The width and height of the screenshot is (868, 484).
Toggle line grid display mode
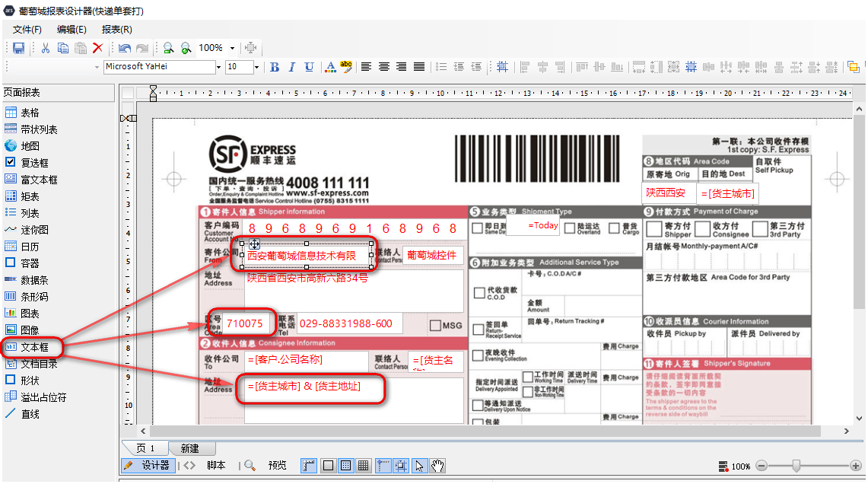tap(363, 466)
